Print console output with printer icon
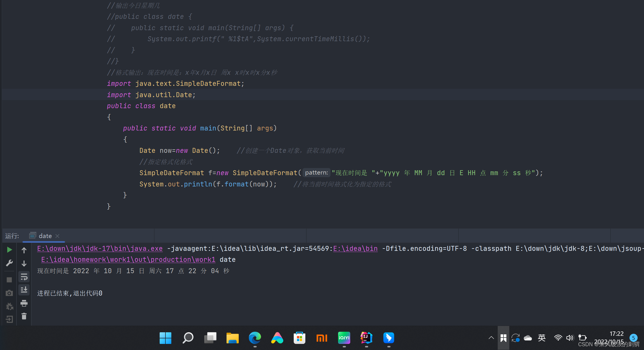Image resolution: width=644 pixels, height=350 pixels. tap(24, 303)
